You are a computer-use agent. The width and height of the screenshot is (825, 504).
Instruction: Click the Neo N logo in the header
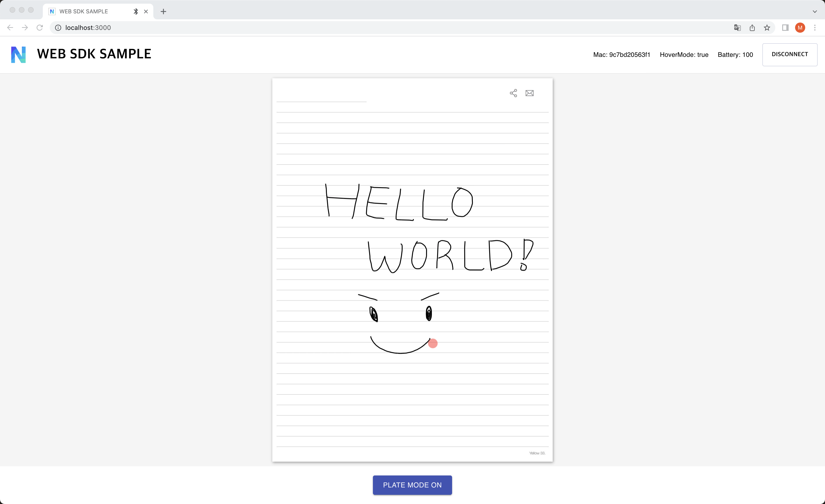click(x=18, y=55)
